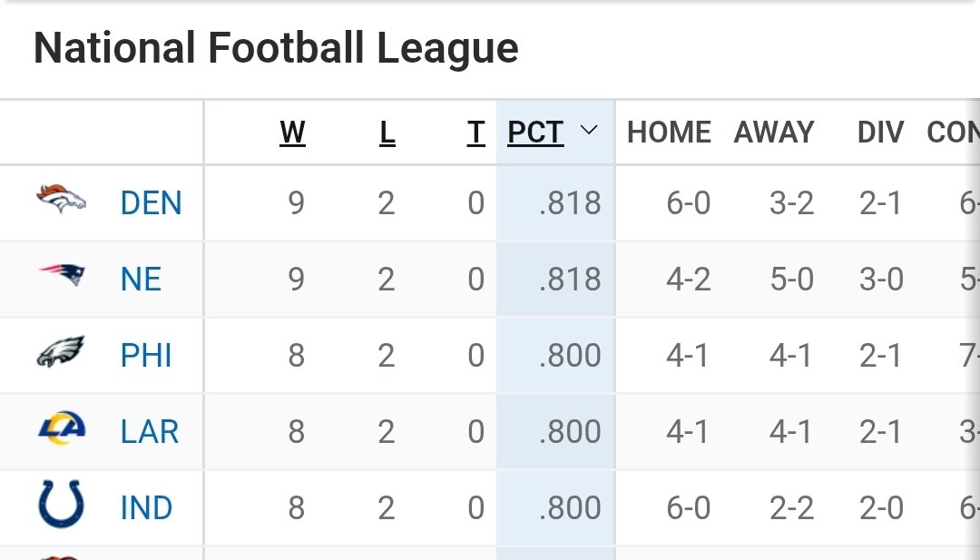Viewport: 980px width, 560px height.
Task: Click the Denver Broncos team logo
Action: [61, 199]
